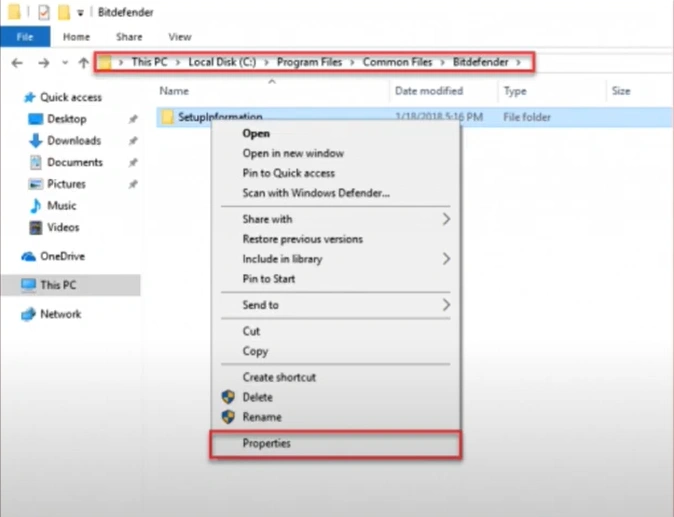Expand the Include in library submenu
The width and height of the screenshot is (674, 517).
tap(336, 259)
